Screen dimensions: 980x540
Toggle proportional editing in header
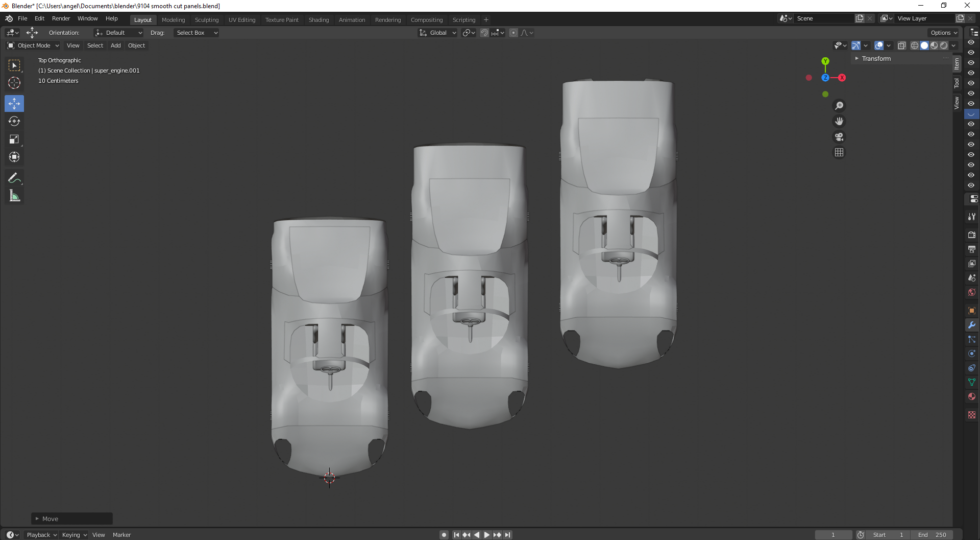click(x=513, y=33)
